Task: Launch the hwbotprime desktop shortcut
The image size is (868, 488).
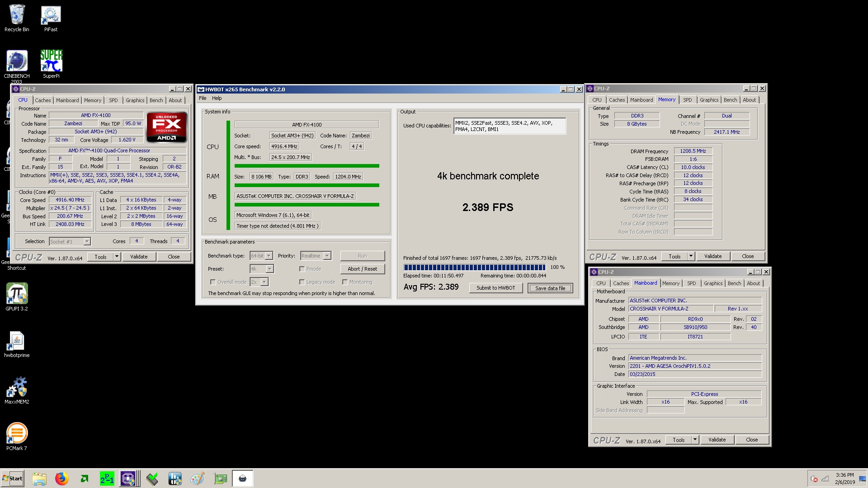Action: [17, 344]
